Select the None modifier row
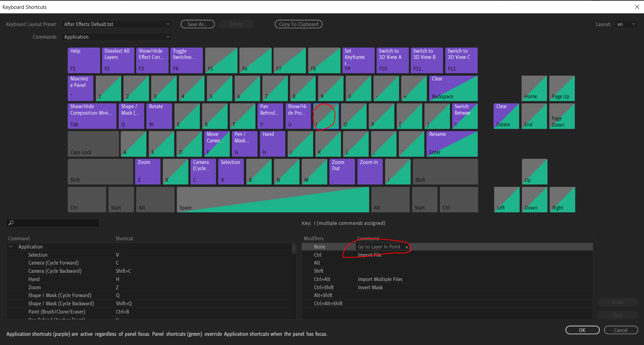The height and width of the screenshot is (345, 644). click(447, 247)
